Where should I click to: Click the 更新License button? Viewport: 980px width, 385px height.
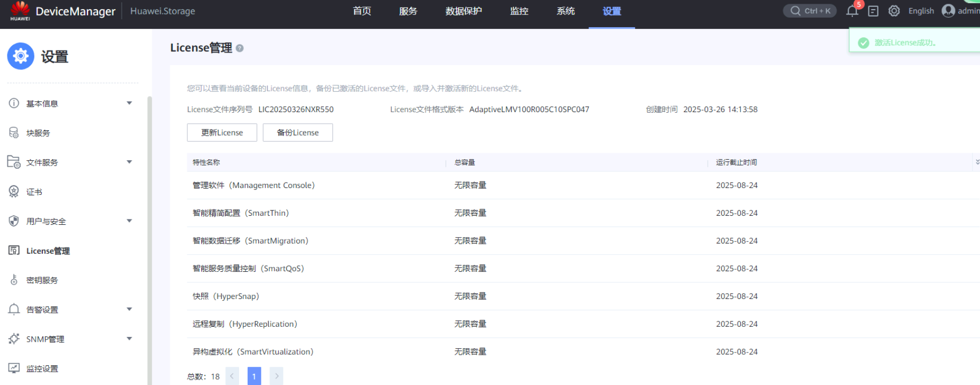[222, 132]
